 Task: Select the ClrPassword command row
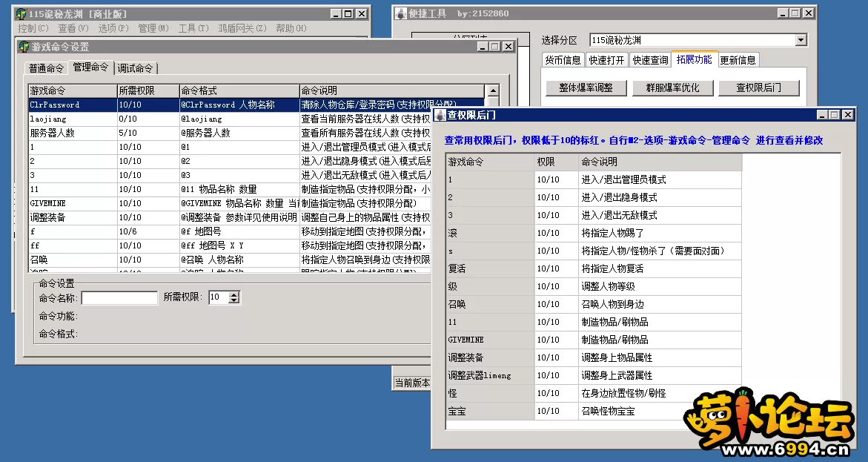256,105
